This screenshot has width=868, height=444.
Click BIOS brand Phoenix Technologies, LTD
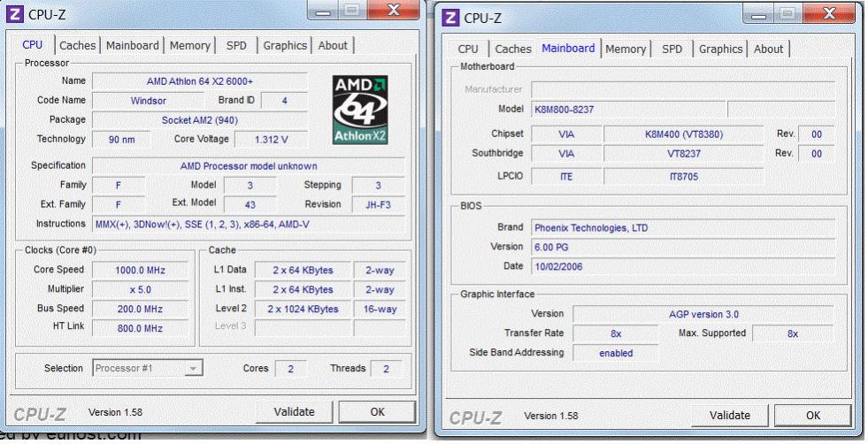pyautogui.click(x=683, y=227)
